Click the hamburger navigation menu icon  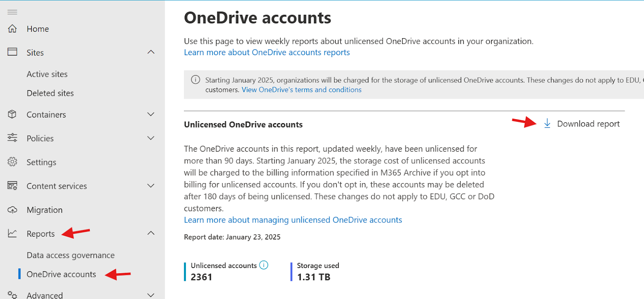(x=12, y=12)
